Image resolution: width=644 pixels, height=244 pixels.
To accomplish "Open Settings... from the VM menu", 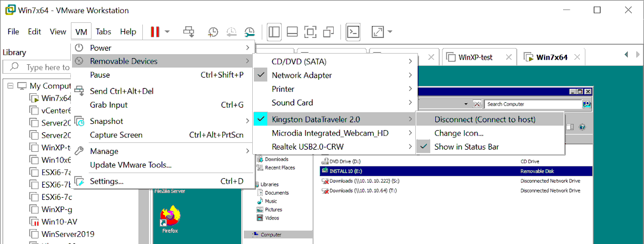I will (163, 181).
